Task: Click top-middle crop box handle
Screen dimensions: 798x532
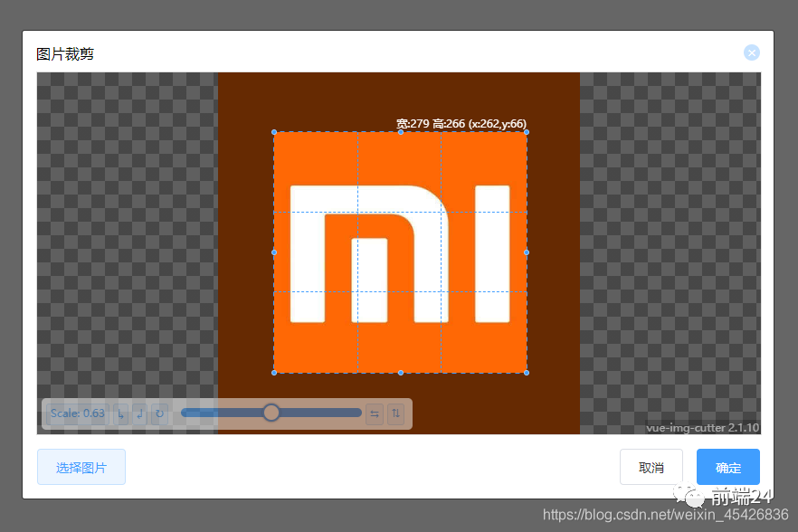Action: 401,132
